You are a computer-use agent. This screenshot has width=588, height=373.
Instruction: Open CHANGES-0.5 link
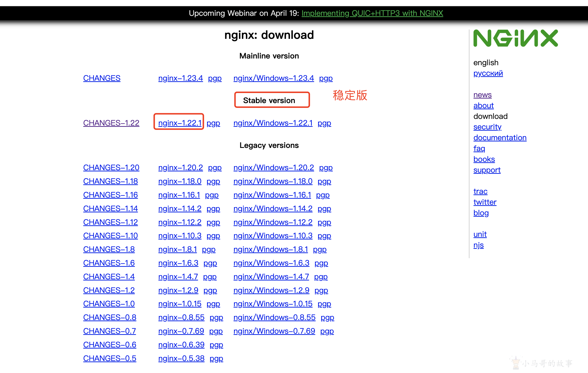click(x=110, y=358)
